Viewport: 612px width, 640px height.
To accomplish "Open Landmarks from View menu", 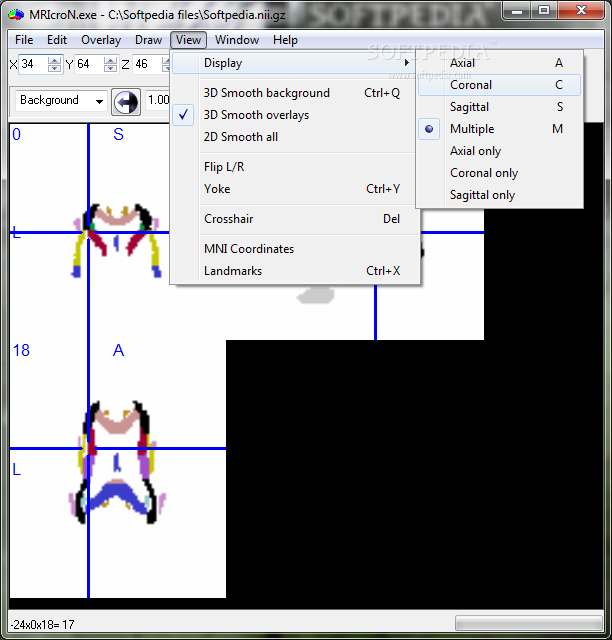I will [x=293, y=271].
